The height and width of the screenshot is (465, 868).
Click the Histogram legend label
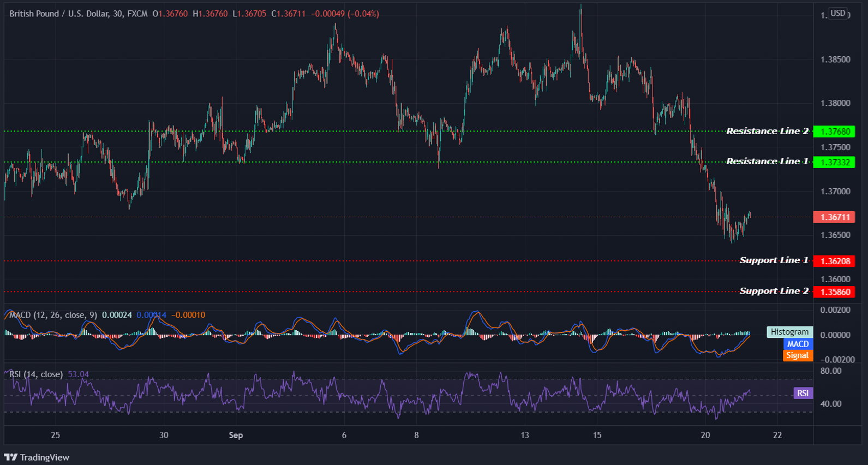(x=789, y=332)
